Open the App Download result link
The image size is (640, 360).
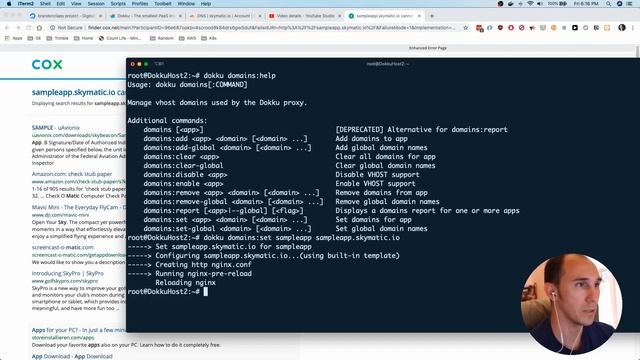click(x=72, y=356)
